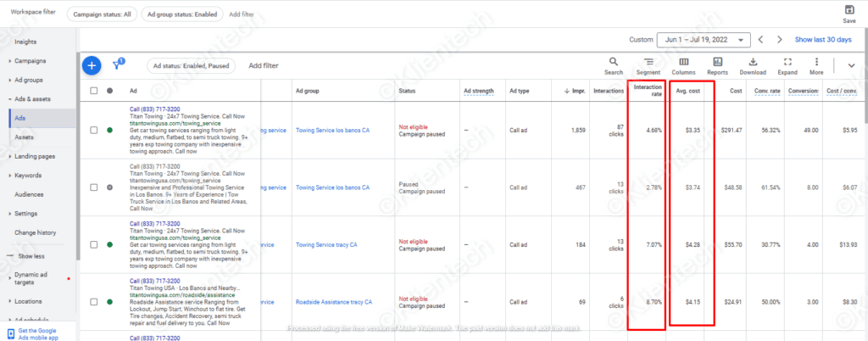This screenshot has height=341, width=868.
Task: Check the first ad row checkbox
Action: tap(94, 130)
